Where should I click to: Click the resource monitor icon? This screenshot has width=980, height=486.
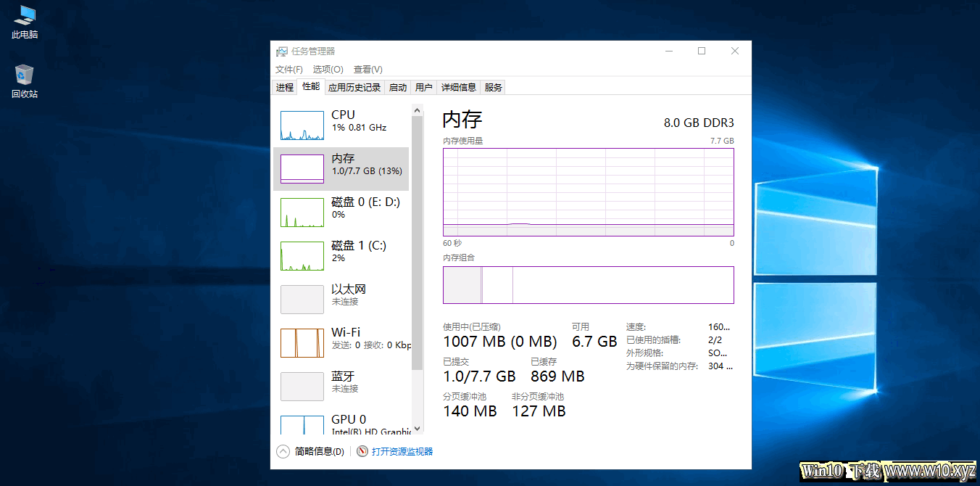(x=362, y=451)
